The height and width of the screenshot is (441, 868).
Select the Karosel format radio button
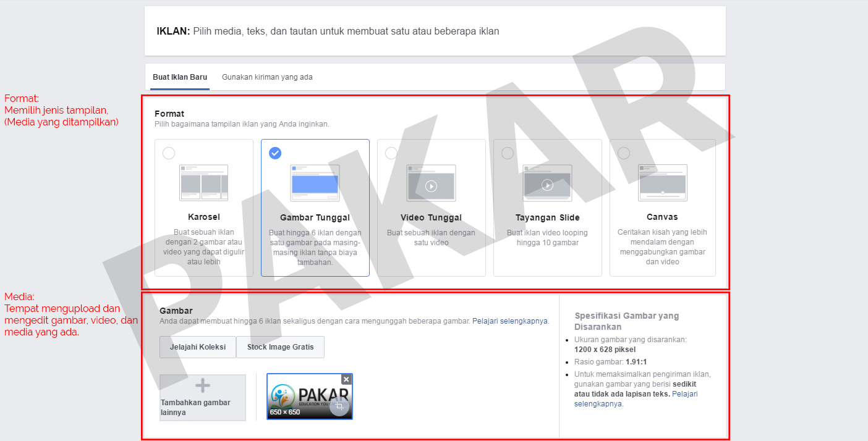(x=169, y=153)
